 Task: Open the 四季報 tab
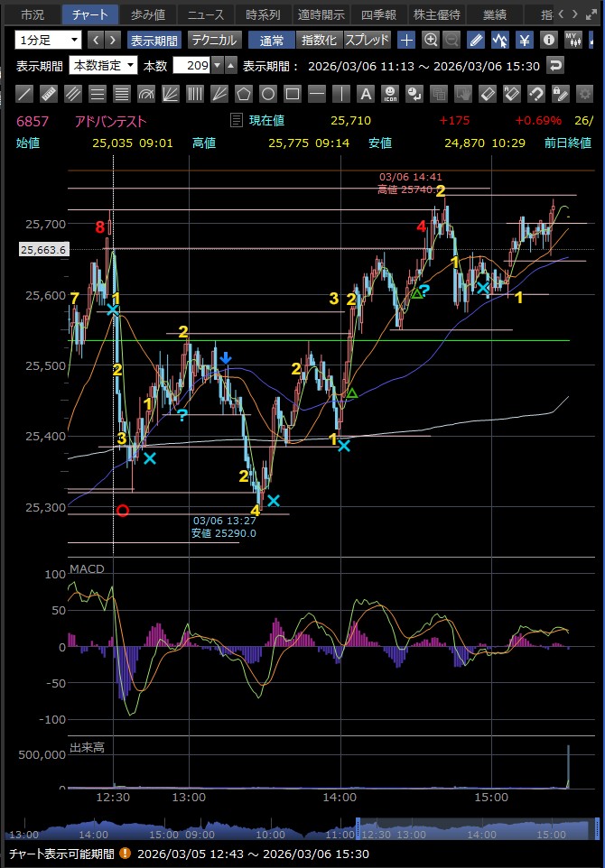point(378,14)
